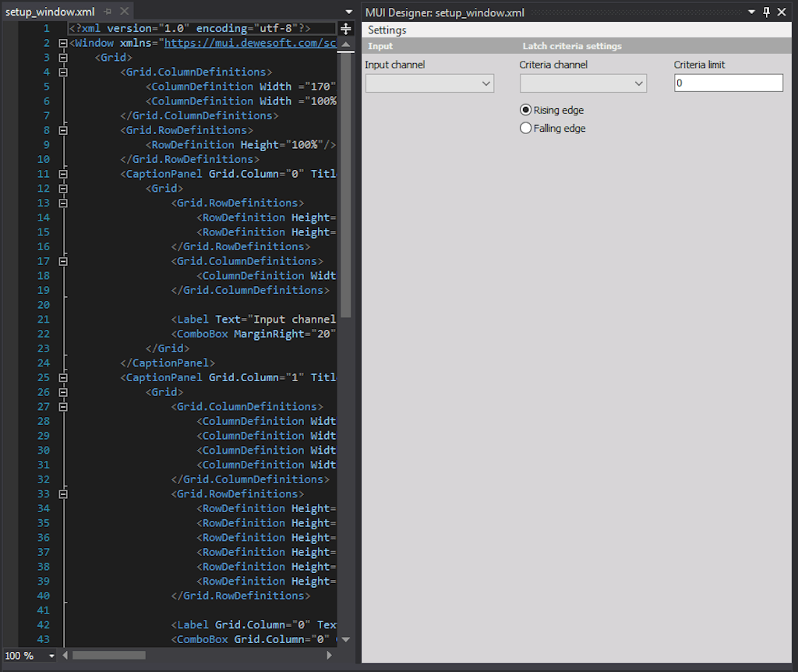798x672 pixels.
Task: Click closing Grid.RowDefinitions tag on line 40
Action: (x=241, y=596)
